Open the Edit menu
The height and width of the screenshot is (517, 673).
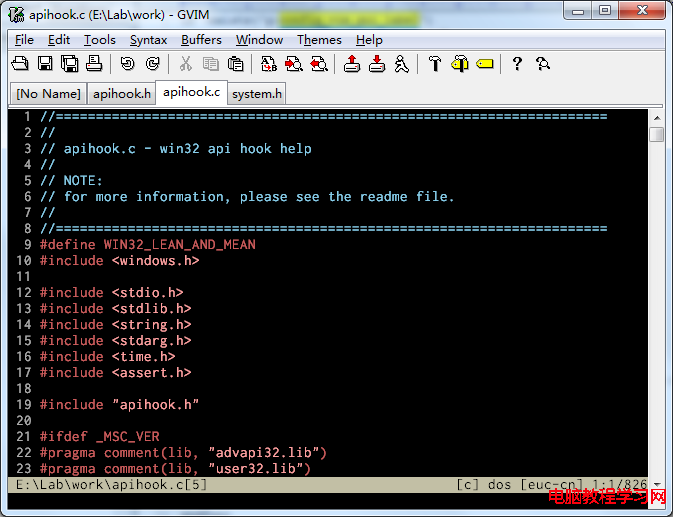point(59,40)
